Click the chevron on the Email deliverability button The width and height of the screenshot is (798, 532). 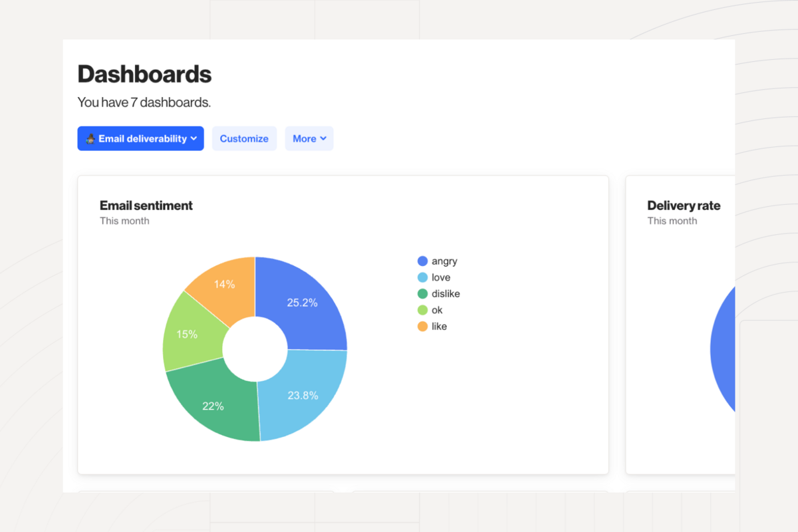coord(194,138)
